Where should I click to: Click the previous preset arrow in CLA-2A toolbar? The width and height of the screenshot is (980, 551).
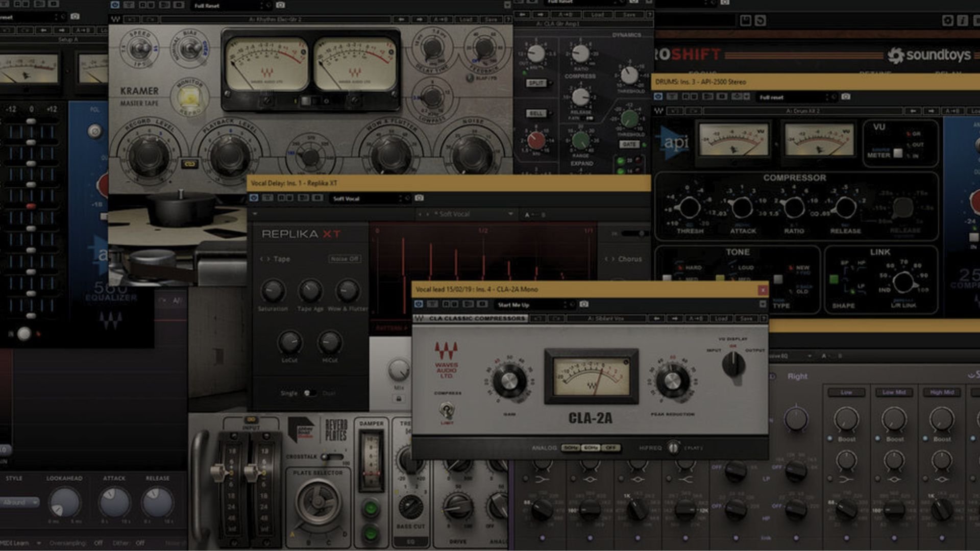tap(656, 318)
